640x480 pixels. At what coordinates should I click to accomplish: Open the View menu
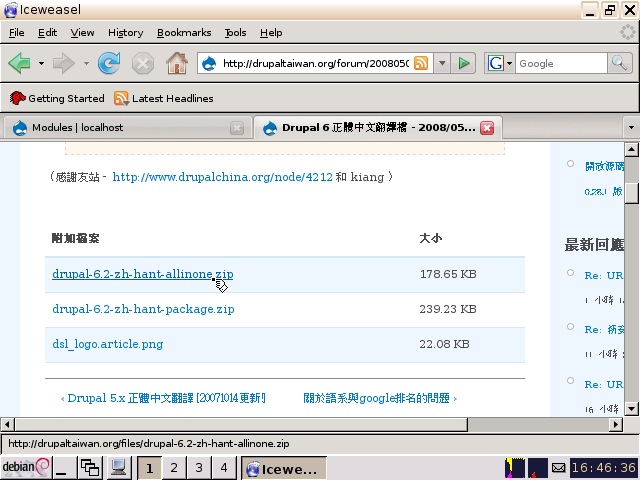click(82, 33)
